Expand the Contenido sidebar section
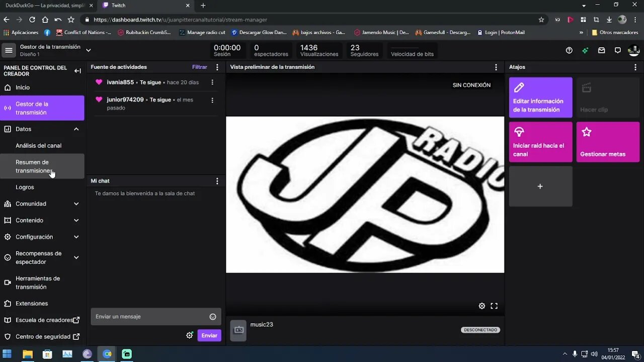The width and height of the screenshot is (644, 362). [x=76, y=220]
